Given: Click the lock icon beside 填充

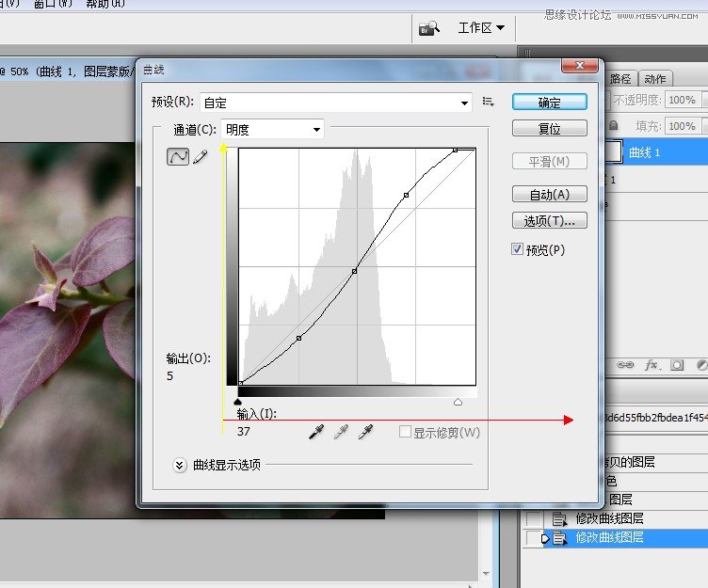Looking at the screenshot, I should click(613, 125).
